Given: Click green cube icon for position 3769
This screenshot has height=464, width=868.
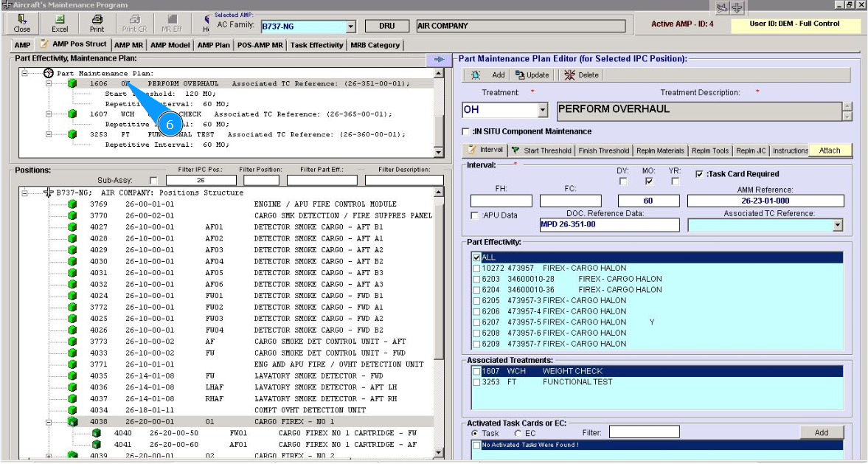Looking at the screenshot, I should [72, 204].
